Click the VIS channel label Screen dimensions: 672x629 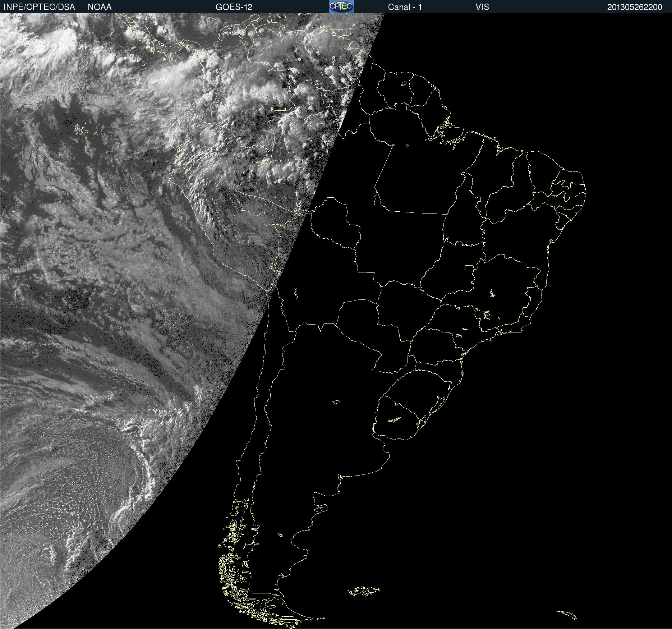point(482,7)
